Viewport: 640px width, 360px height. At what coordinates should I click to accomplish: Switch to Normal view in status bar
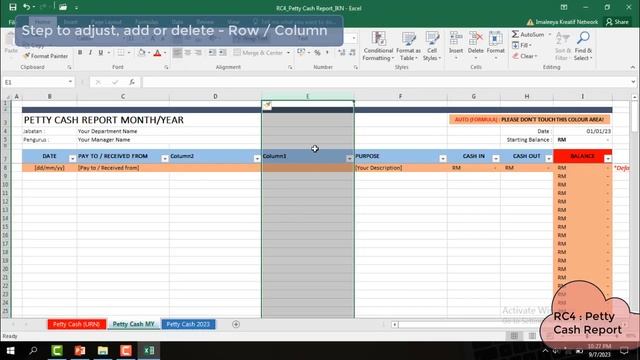[514, 336]
